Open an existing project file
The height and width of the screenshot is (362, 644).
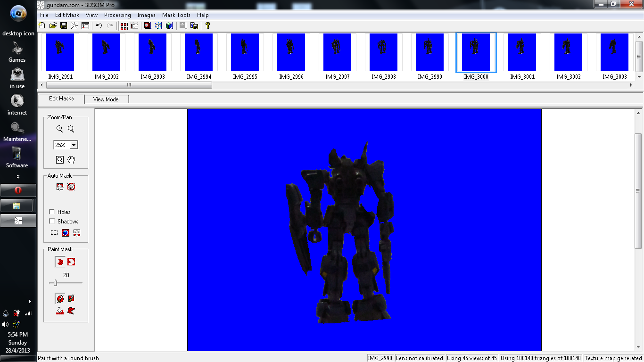[53, 25]
